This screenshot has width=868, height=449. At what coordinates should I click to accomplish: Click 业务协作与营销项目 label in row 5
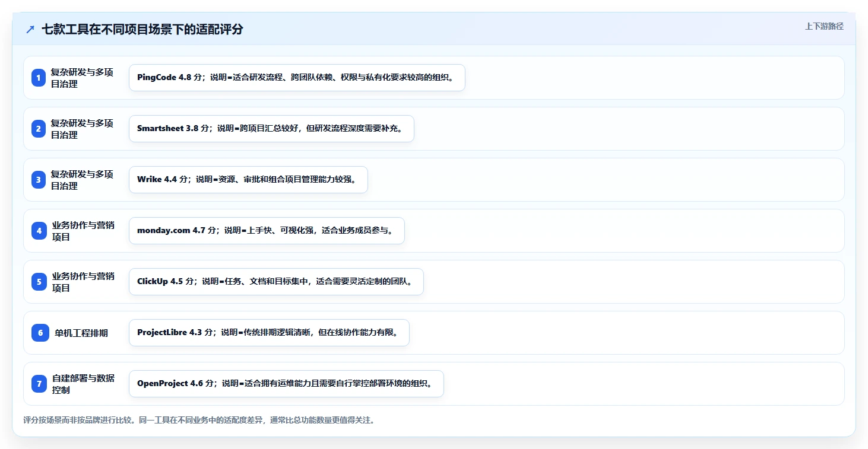83,282
